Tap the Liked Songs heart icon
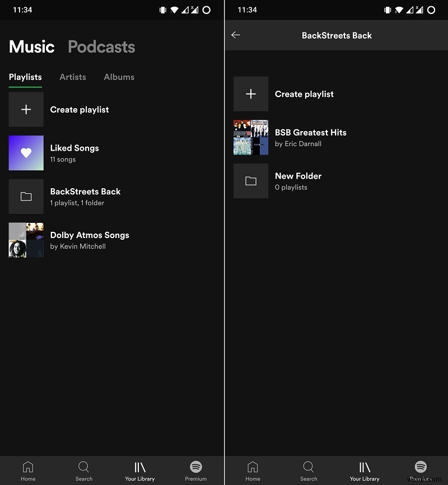The width and height of the screenshot is (448, 485). [26, 153]
